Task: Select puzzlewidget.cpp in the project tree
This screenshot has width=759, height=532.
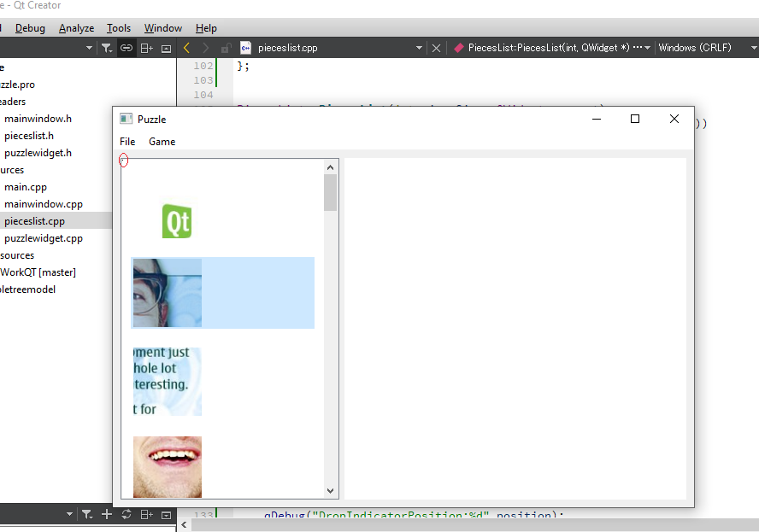Action: (x=44, y=238)
